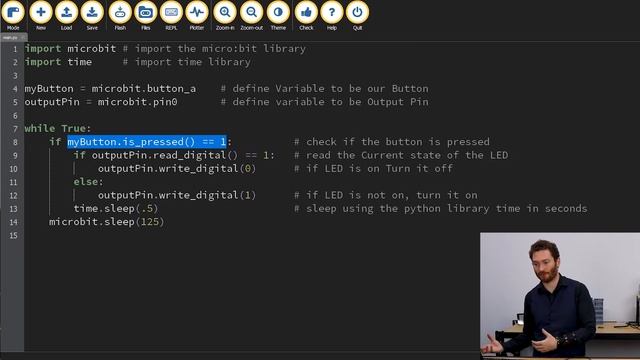
Task: Click comment "# read the Current state of the LED"
Action: 401,155
